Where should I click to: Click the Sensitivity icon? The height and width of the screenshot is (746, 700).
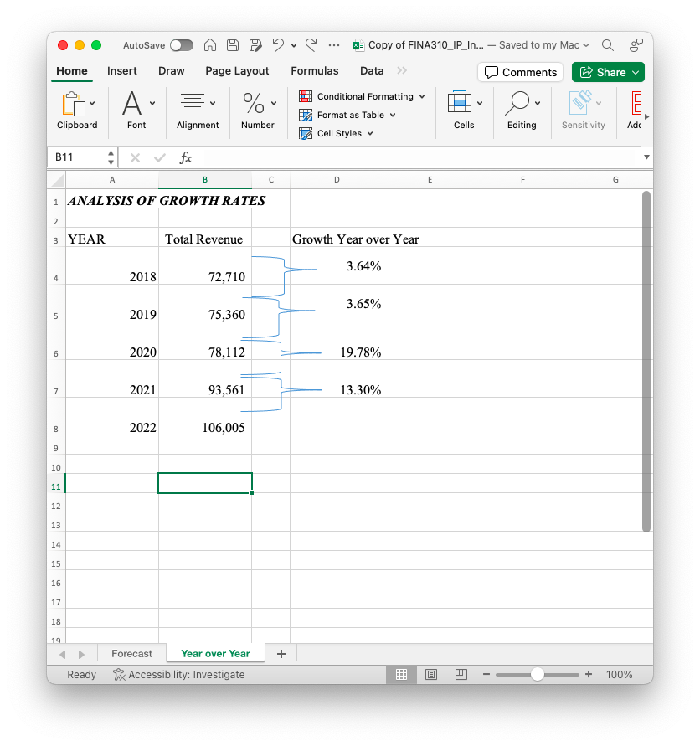point(580,103)
